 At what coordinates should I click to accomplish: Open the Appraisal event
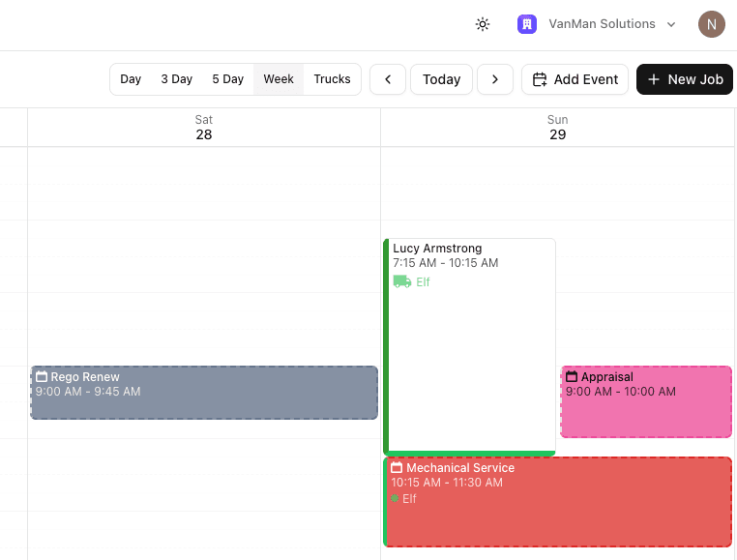pos(646,402)
